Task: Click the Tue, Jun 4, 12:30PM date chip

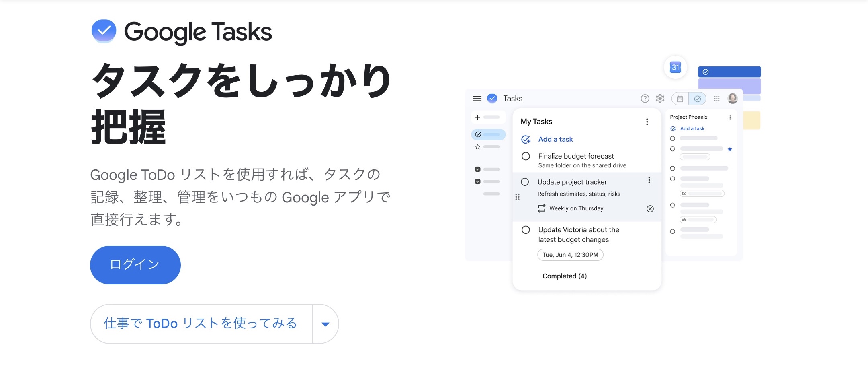Action: [570, 255]
